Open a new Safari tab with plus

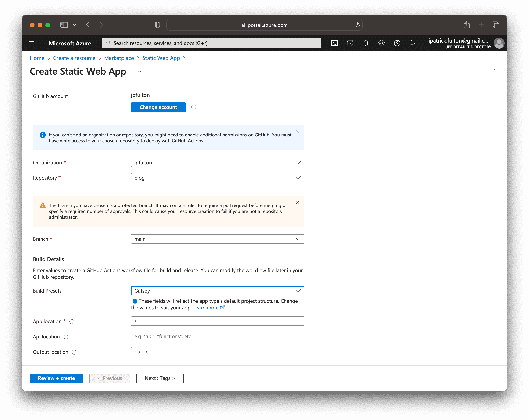point(481,25)
